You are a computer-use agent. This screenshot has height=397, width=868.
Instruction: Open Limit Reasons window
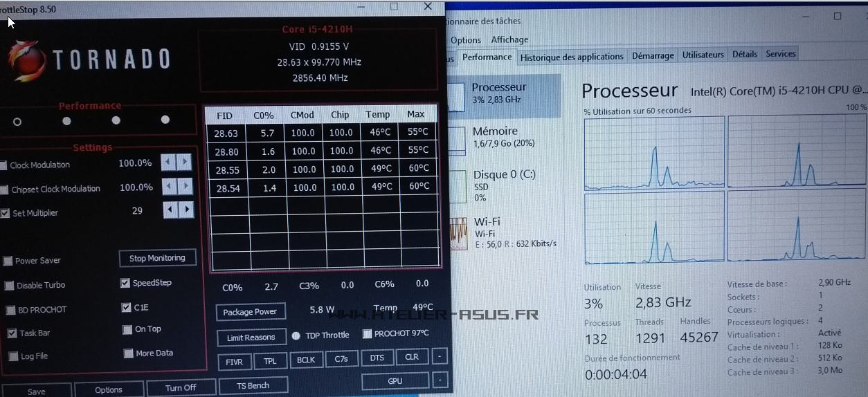(251, 338)
